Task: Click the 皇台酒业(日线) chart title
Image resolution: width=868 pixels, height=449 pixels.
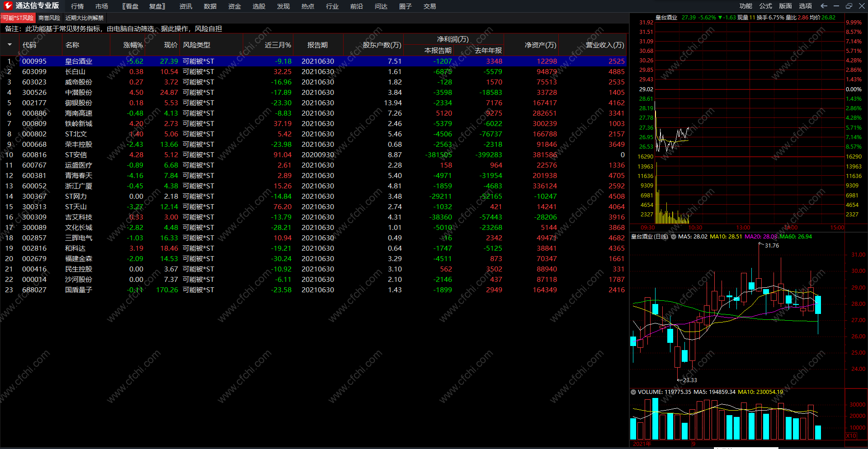Action: [x=650, y=237]
